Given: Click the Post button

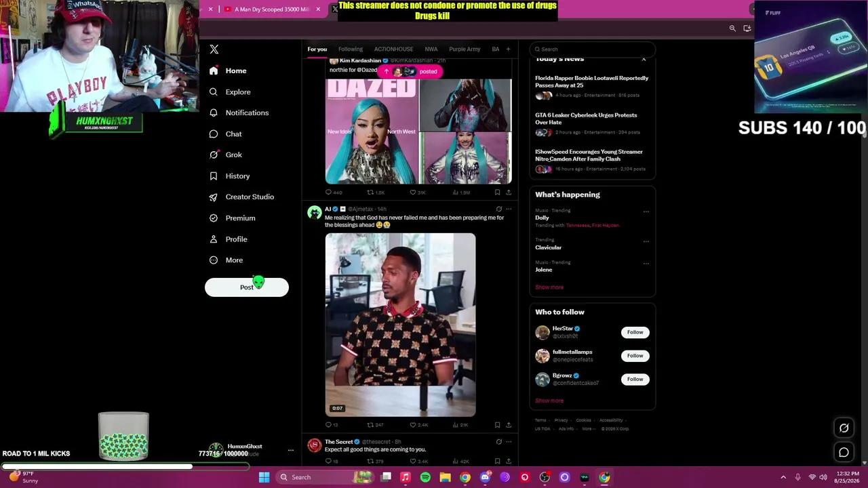Looking at the screenshot, I should click(247, 287).
